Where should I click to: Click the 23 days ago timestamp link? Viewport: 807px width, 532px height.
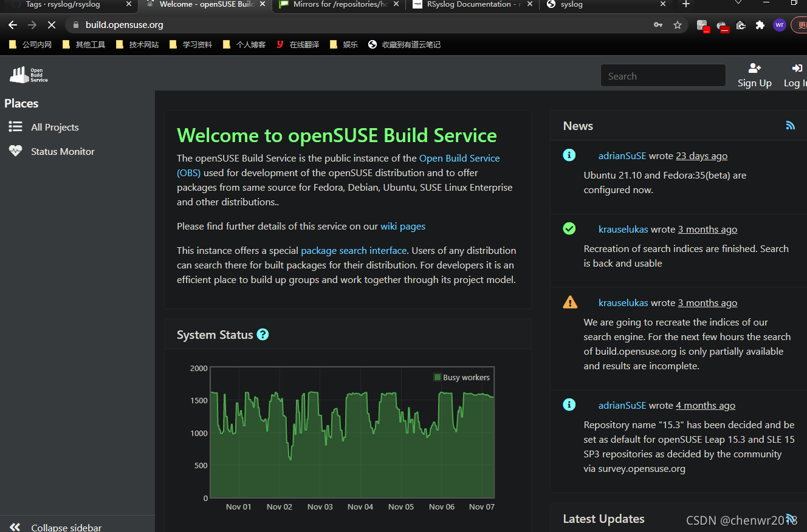pos(701,155)
